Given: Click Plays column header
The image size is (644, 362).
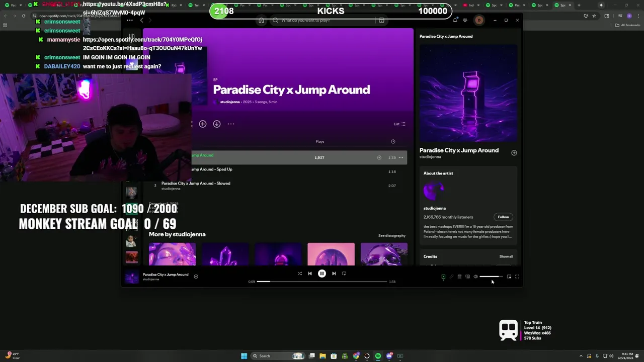Looking at the screenshot, I should [x=319, y=141].
